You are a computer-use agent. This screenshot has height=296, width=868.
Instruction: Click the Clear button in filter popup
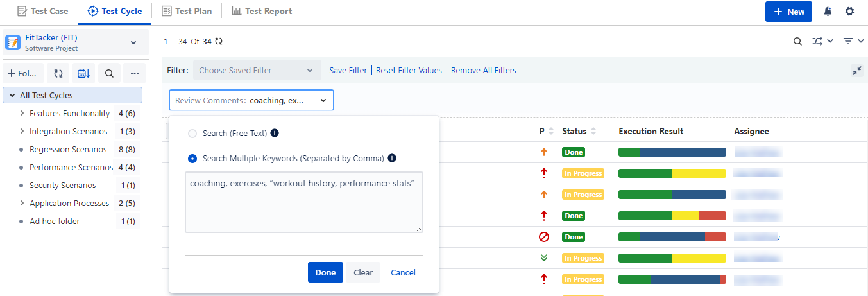click(x=363, y=272)
